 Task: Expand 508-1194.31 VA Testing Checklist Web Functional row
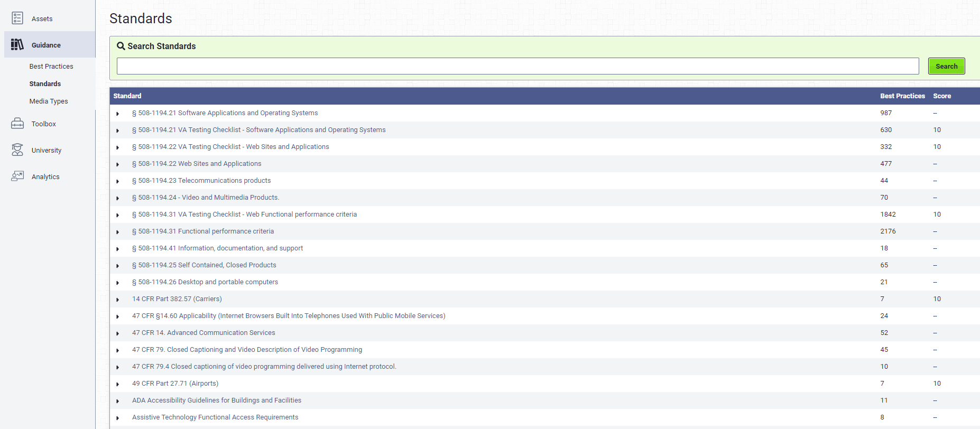[118, 215]
